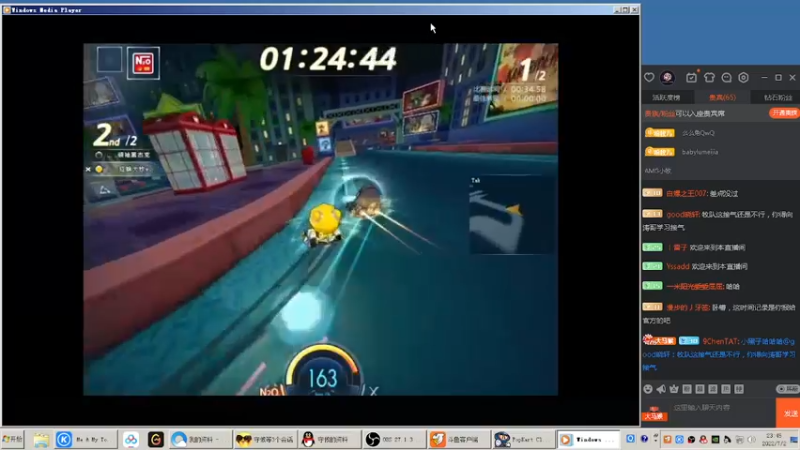The width and height of the screenshot is (800, 450).
Task: Click username 自爆之王007 in the chat
Action: point(687,194)
